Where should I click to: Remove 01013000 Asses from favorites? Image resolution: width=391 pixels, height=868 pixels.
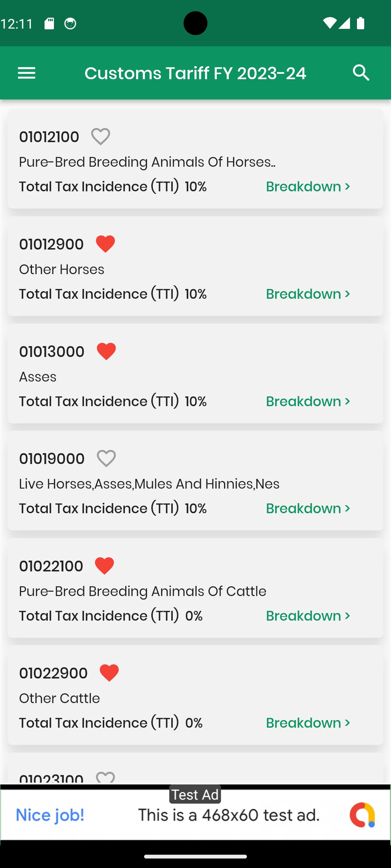106,351
